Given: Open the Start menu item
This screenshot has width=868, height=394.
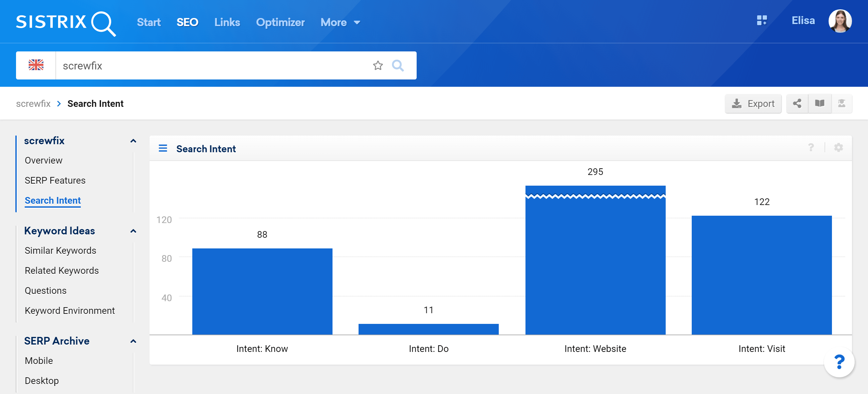Looking at the screenshot, I should coord(149,22).
